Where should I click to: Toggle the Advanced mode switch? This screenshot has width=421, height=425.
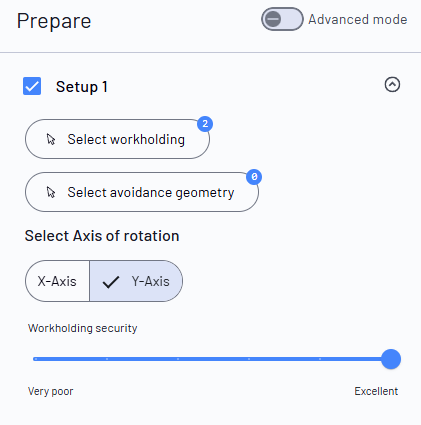point(282,19)
